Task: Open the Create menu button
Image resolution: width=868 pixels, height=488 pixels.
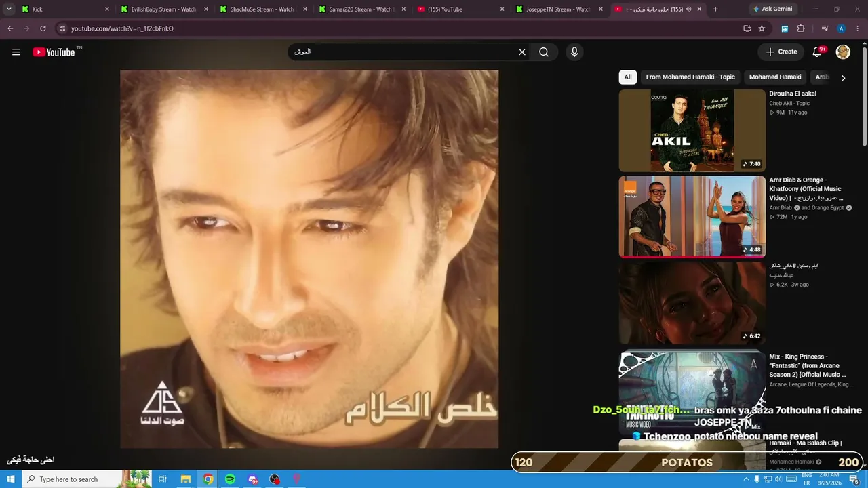Action: pyautogui.click(x=781, y=52)
